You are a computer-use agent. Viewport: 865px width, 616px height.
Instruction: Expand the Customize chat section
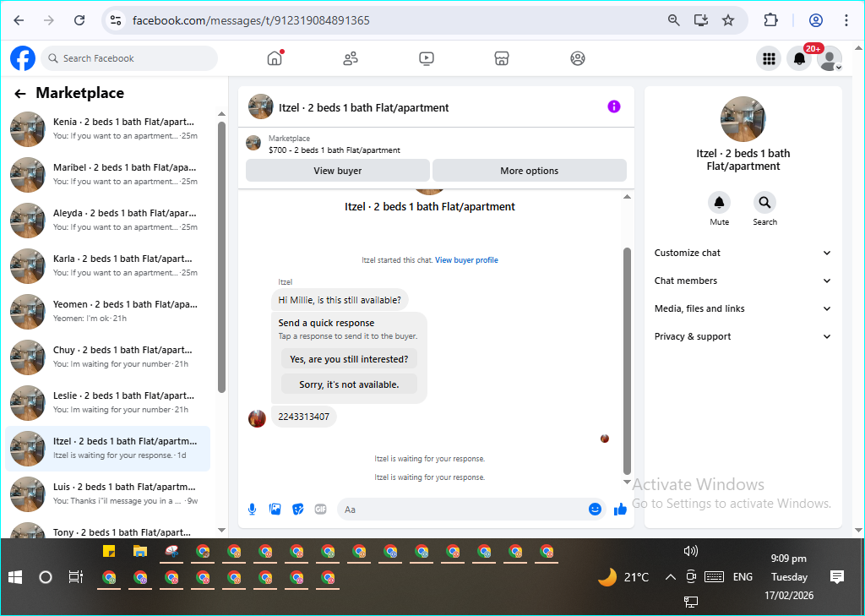click(x=743, y=253)
